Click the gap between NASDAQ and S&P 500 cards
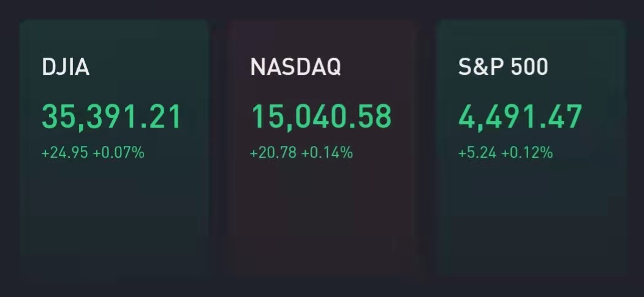Image resolution: width=644 pixels, height=297 pixels. click(427, 148)
